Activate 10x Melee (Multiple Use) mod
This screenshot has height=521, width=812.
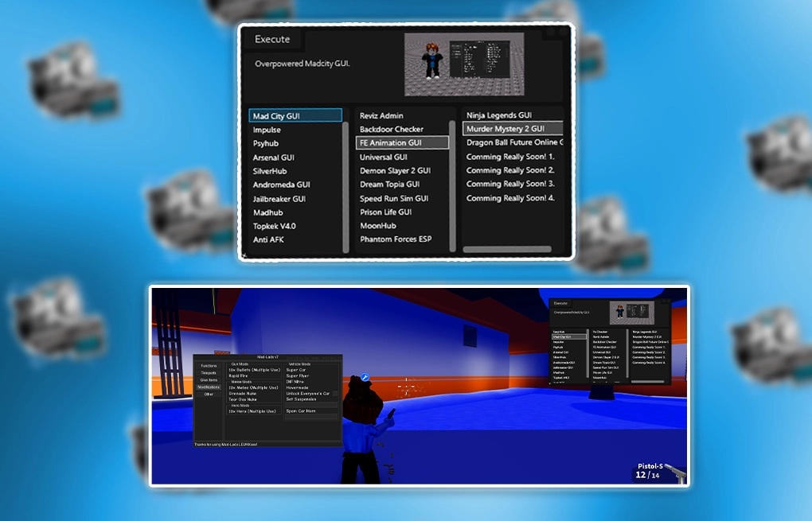254,387
